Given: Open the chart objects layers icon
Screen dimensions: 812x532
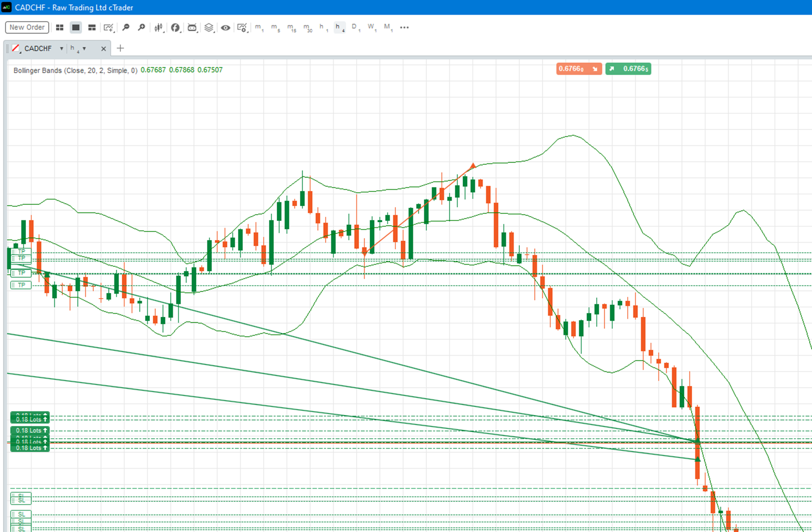Looking at the screenshot, I should [x=209, y=27].
